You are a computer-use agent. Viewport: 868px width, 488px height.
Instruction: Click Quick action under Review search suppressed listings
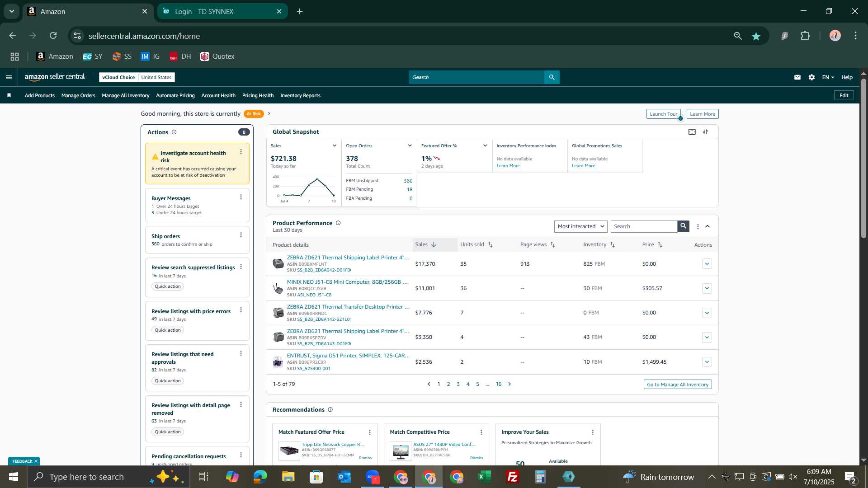pyautogui.click(x=168, y=286)
